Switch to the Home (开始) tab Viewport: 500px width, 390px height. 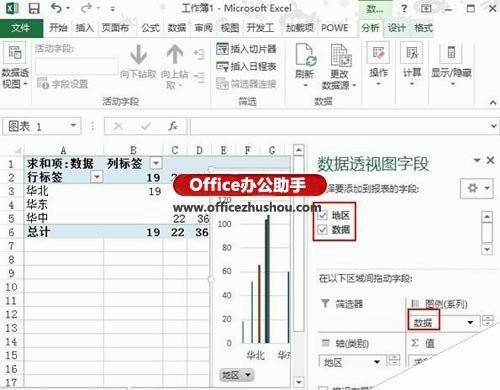(x=58, y=28)
